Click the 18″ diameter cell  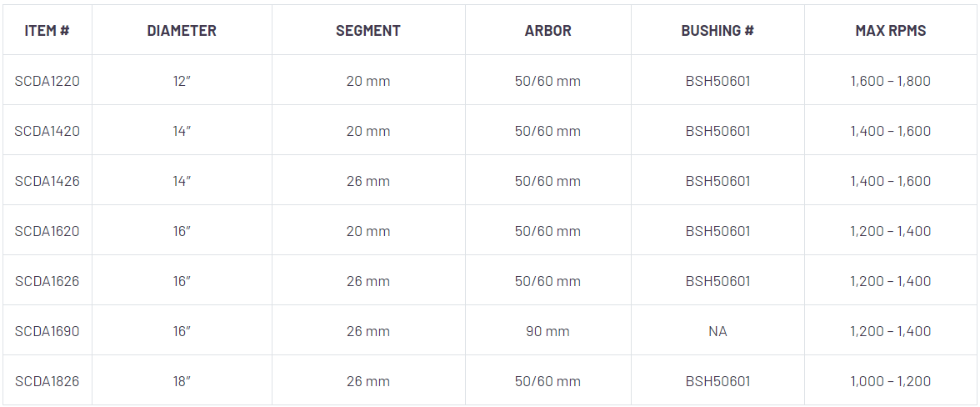182,381
